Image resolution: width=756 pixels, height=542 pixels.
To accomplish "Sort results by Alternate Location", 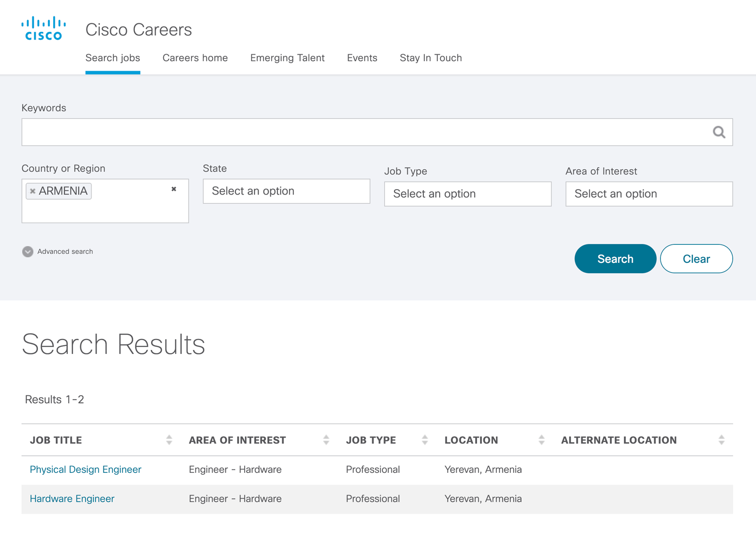I will [721, 440].
